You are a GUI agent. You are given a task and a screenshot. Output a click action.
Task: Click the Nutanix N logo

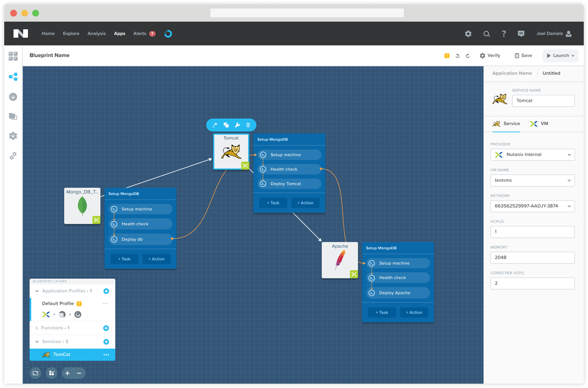(x=21, y=34)
